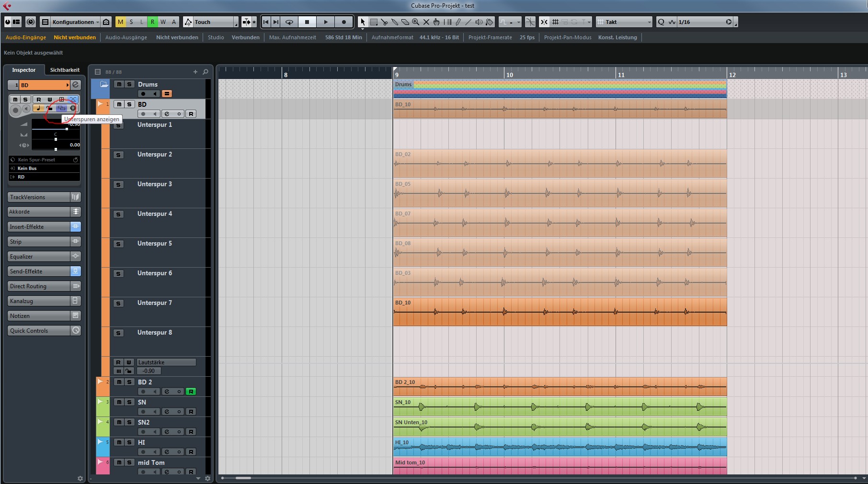Open Edit Channel Settings for inspector BD
Screen dimensions: 868x484
pyautogui.click(x=76, y=85)
